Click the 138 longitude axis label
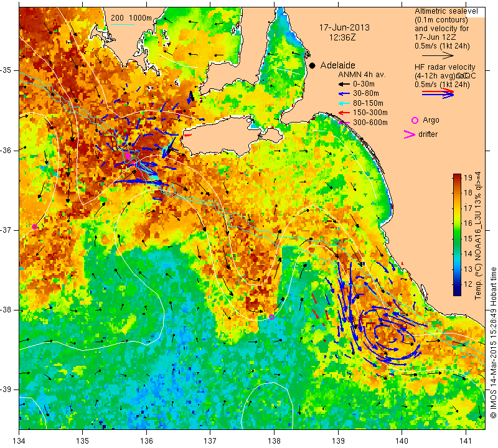 click(274, 441)
